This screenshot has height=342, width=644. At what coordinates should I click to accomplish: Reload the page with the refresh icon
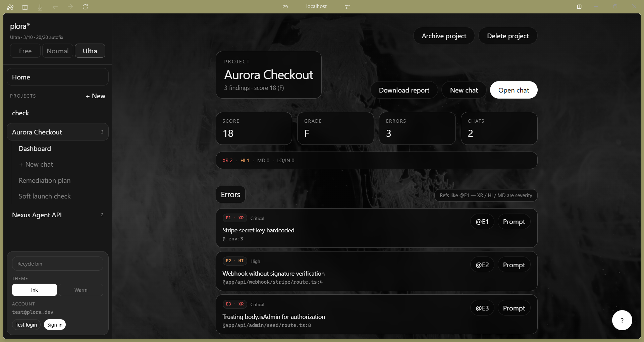coord(85,7)
